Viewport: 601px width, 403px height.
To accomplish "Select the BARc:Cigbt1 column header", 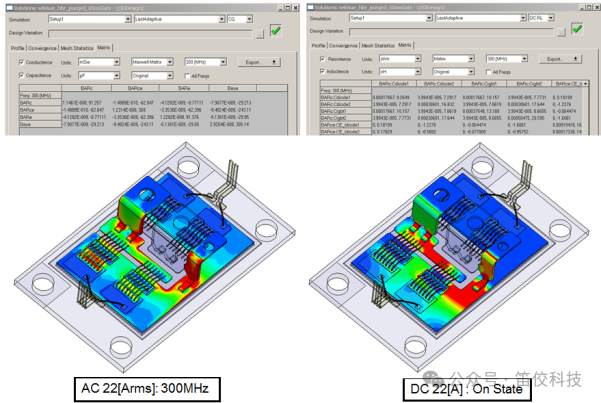I will (484, 84).
